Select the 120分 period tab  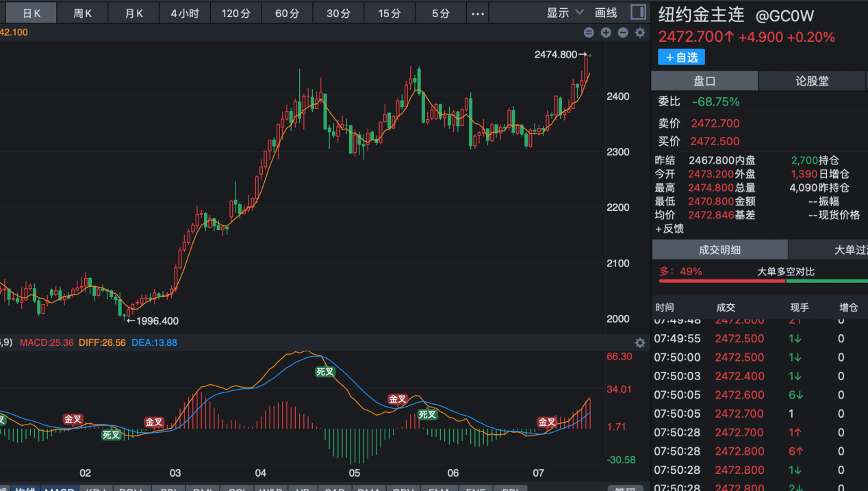[x=236, y=13]
